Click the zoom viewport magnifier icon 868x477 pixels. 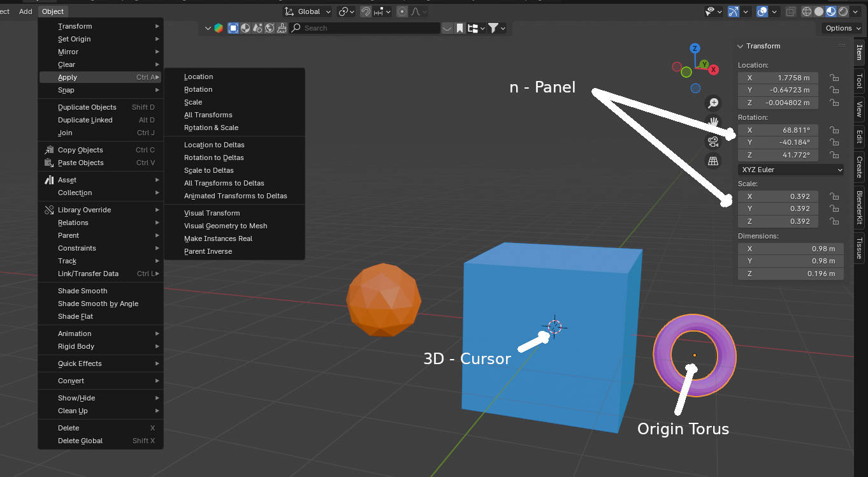tap(713, 103)
